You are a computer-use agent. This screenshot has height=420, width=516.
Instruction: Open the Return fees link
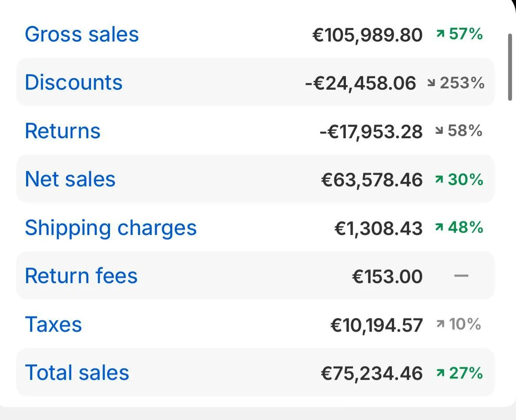point(81,276)
